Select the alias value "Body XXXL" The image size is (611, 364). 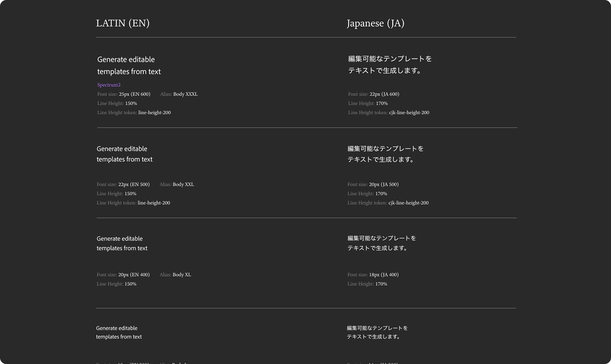tap(185, 94)
